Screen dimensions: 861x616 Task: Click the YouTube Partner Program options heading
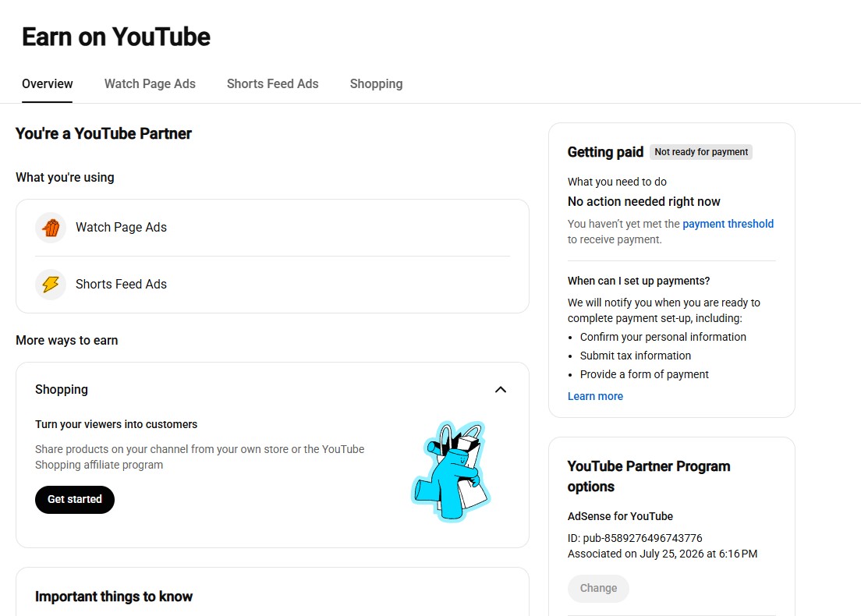pos(649,476)
